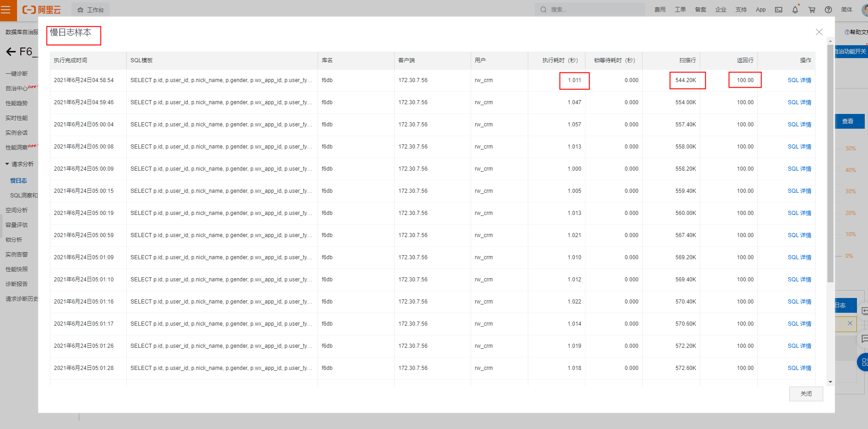The width and height of the screenshot is (868, 429).
Task: Open 自治中心 in sidebar
Action: (17, 89)
